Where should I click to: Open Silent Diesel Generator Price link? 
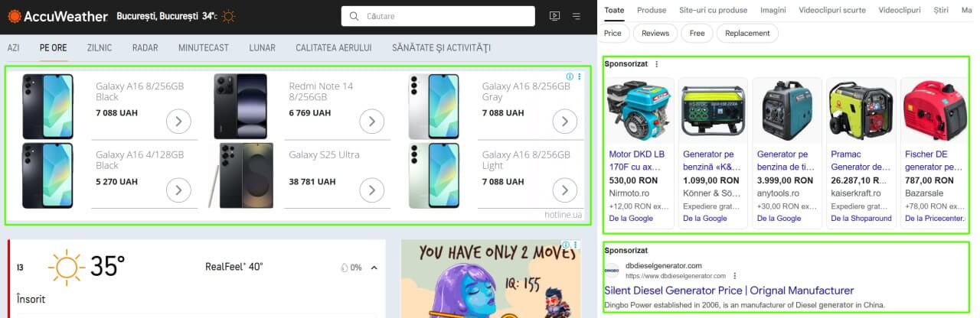pos(729,290)
